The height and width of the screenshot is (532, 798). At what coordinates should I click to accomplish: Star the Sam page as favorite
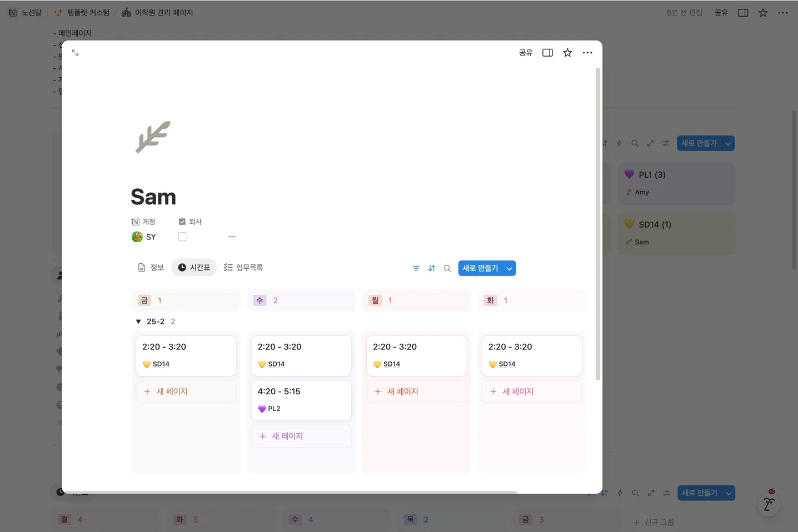567,52
